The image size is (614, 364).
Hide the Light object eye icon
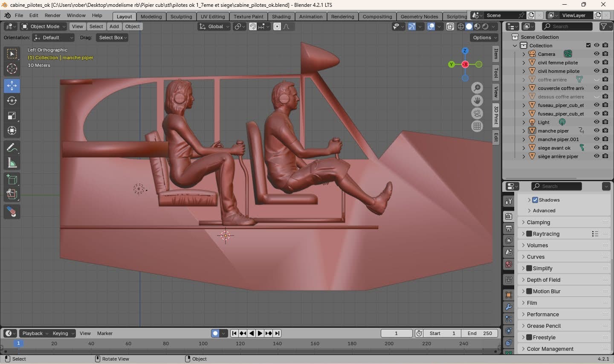597,122
